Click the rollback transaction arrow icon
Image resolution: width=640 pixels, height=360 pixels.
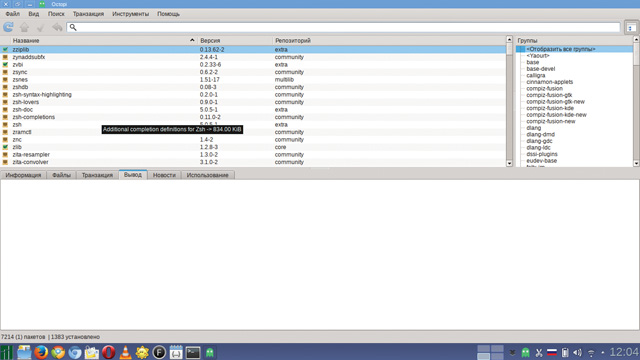click(57, 27)
